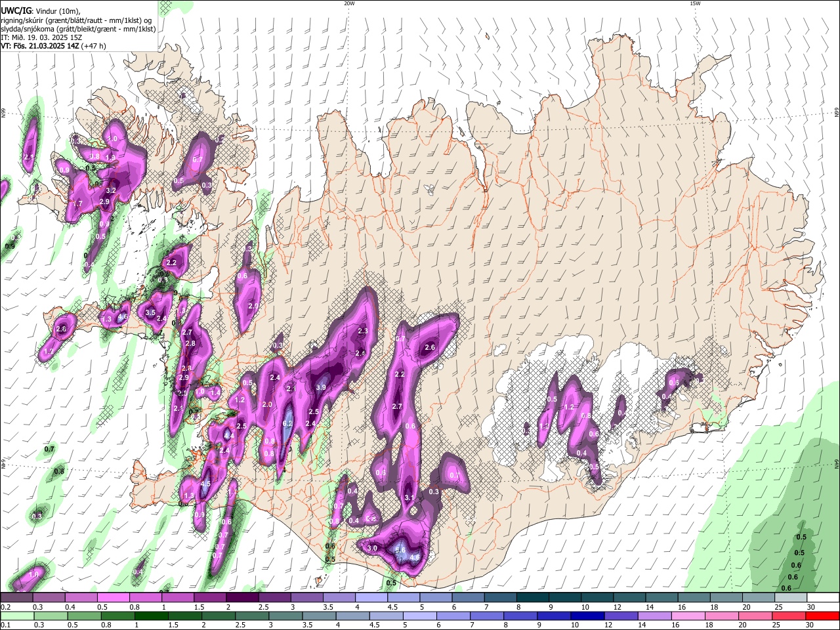Click the '3.2' value in the Westfjords
This screenshot has height=630, width=840.
click(111, 190)
